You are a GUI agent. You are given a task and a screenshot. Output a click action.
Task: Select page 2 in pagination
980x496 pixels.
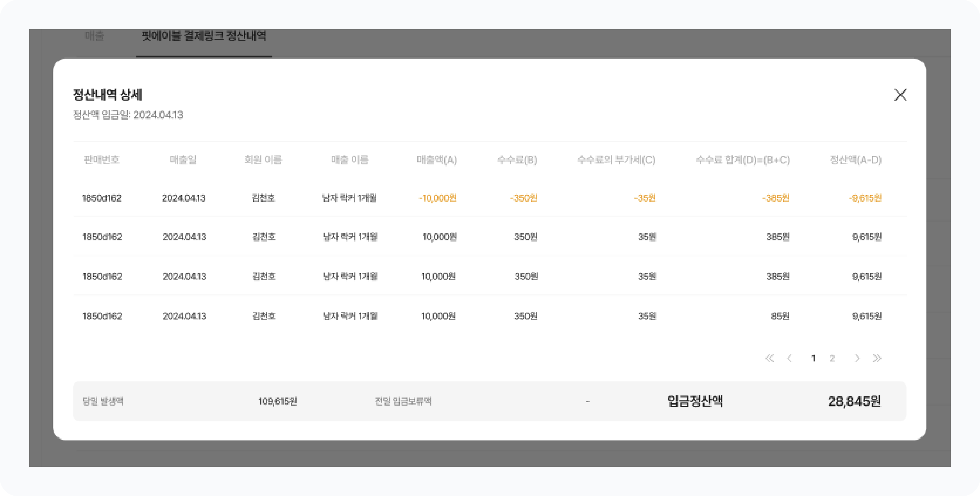(x=832, y=358)
